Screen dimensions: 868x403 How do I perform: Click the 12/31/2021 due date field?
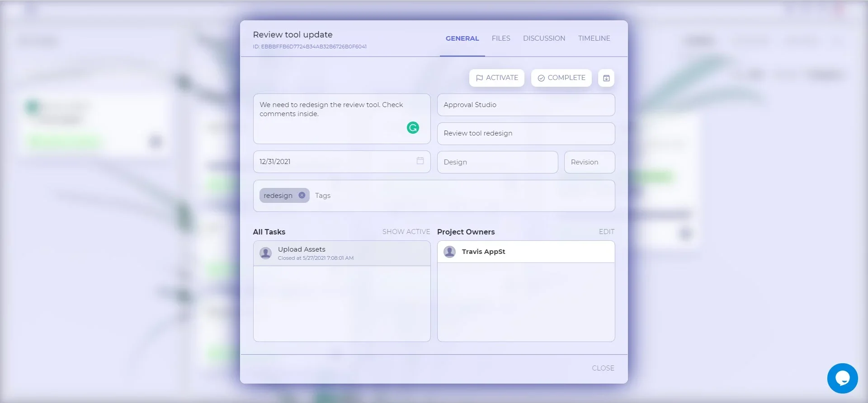click(342, 162)
